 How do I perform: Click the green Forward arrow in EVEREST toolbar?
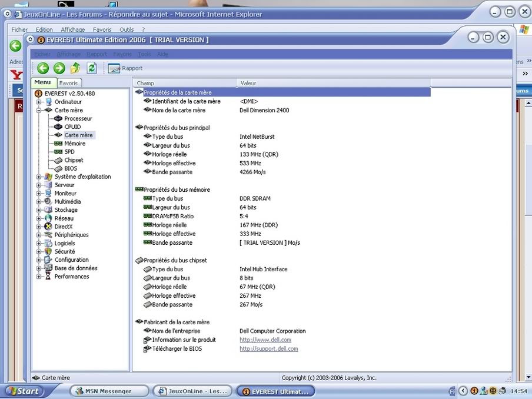click(59, 68)
